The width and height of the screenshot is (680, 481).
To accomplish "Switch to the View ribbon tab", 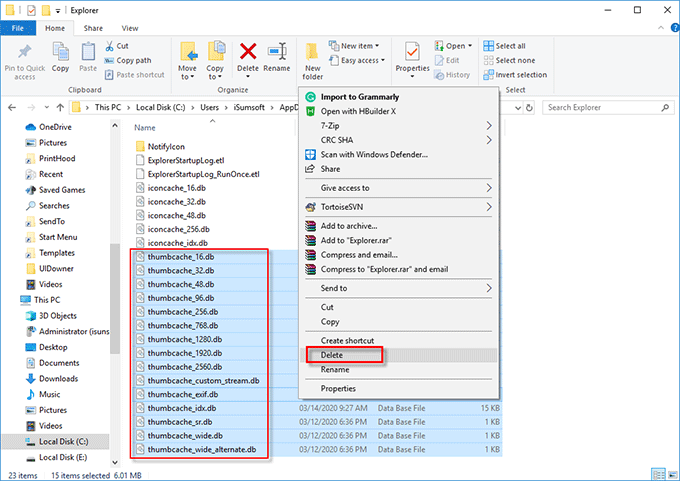I will click(130, 28).
